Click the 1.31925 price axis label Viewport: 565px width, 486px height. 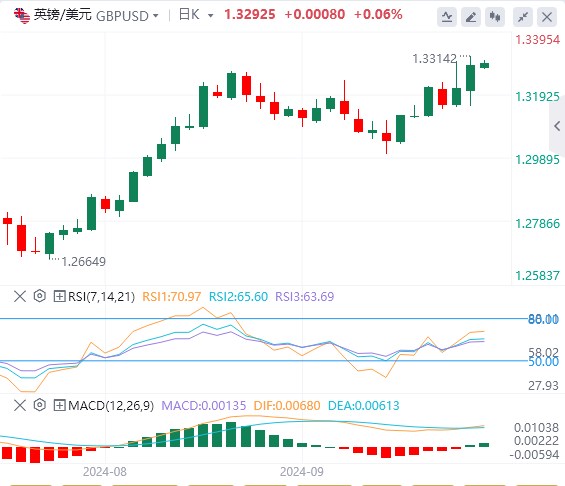point(537,97)
